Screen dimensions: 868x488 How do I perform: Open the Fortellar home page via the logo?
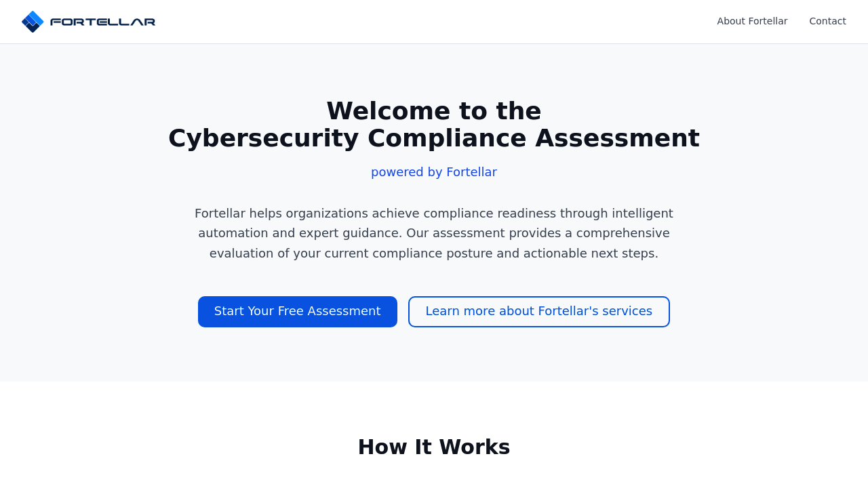point(88,21)
